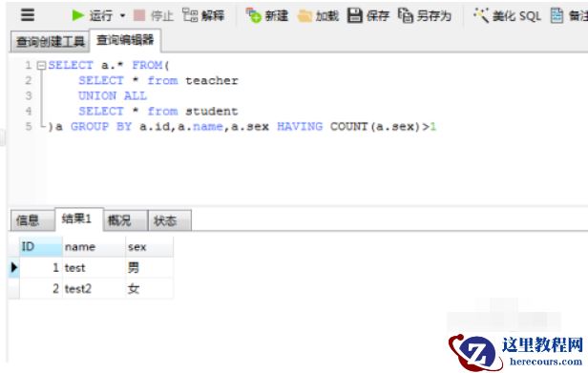
Task: Click the sex column header
Action: 149,247
